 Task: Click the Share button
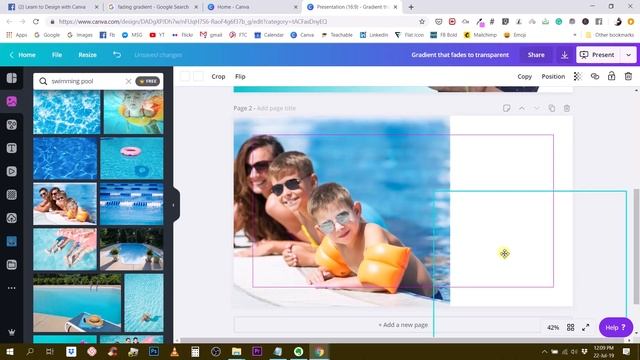pos(536,55)
